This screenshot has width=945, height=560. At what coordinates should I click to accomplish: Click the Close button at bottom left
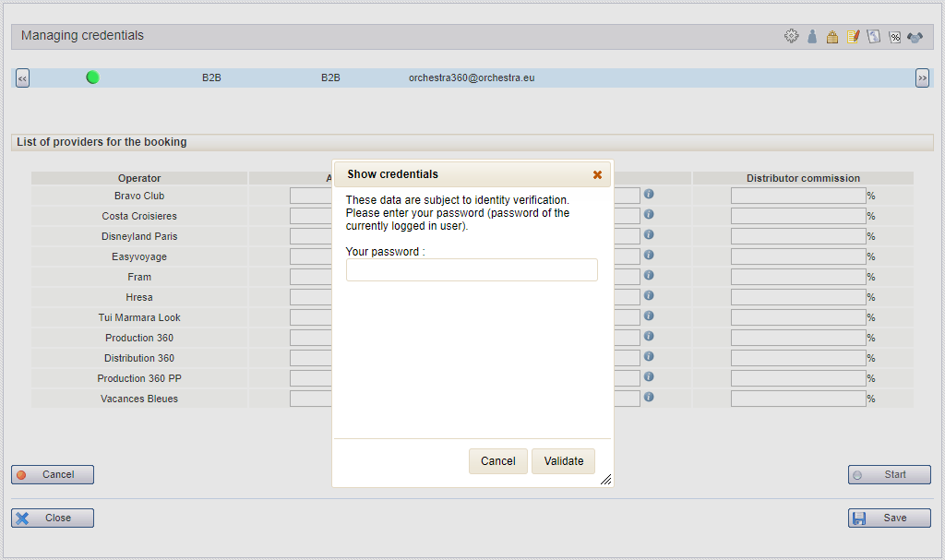pyautogui.click(x=53, y=518)
